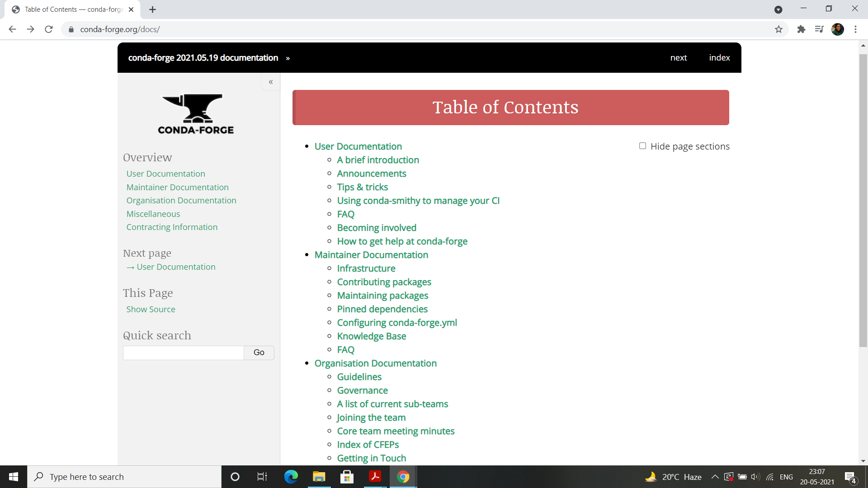Bookmark this page with the star icon

coord(778,29)
